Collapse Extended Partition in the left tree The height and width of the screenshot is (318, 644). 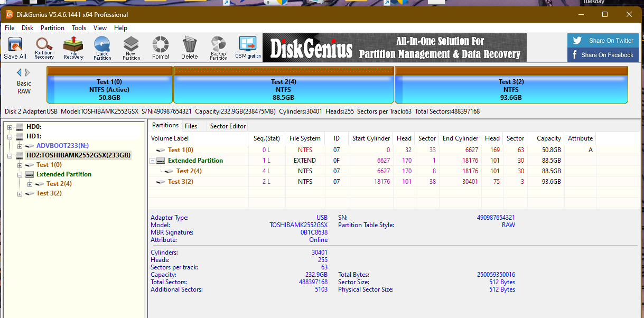(x=20, y=174)
